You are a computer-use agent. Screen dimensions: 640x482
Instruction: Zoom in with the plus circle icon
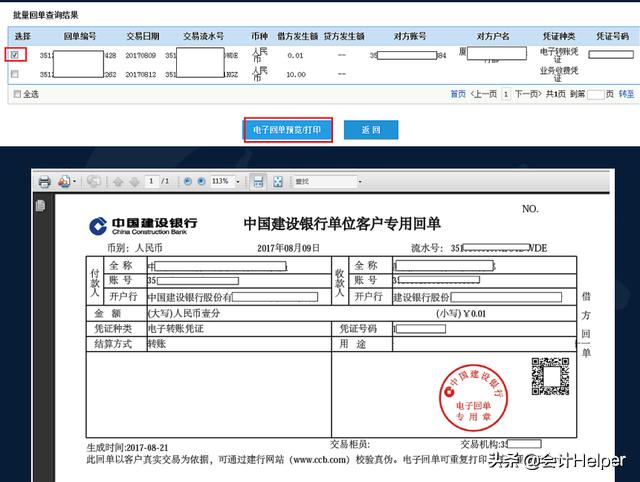point(201,182)
